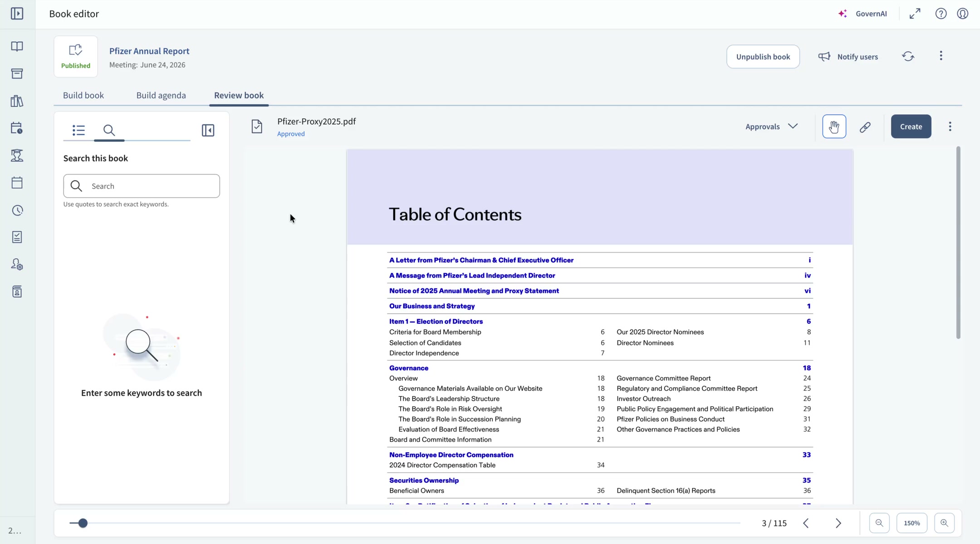Open 'A Letter from Pfizer's Chairman' link
Screen dimensions: 980x544
481,260
